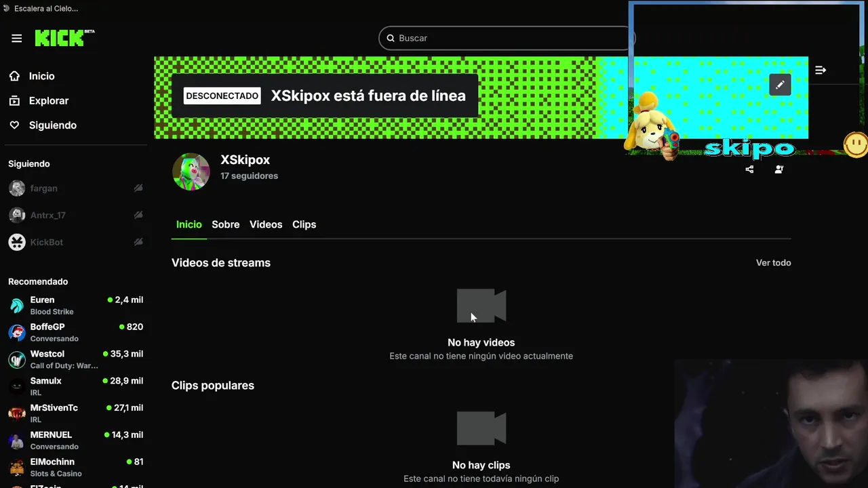Click the Inicio house icon
This screenshot has width=868, height=488.
(14, 76)
